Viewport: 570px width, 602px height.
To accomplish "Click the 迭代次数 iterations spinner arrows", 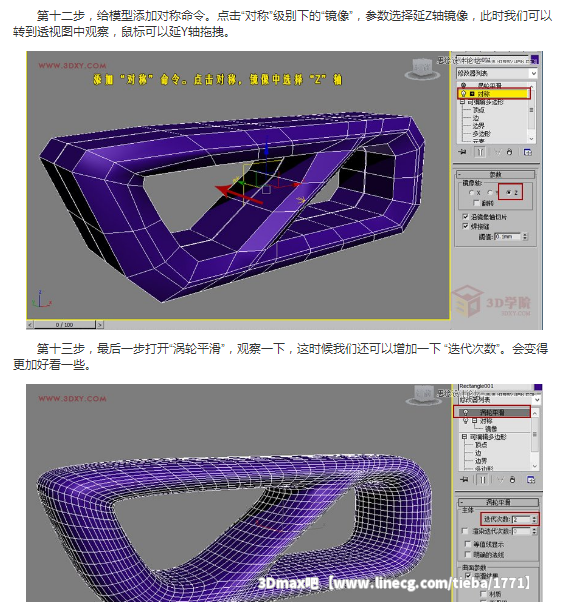I will [x=534, y=519].
